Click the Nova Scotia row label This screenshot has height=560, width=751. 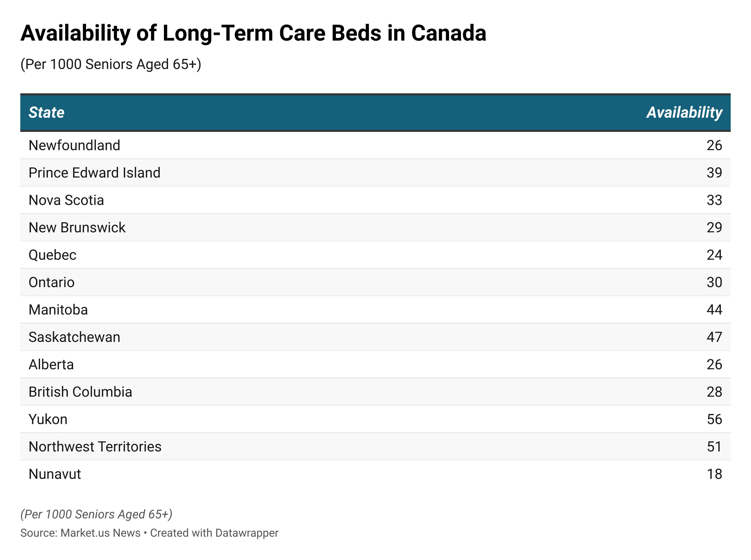66,200
